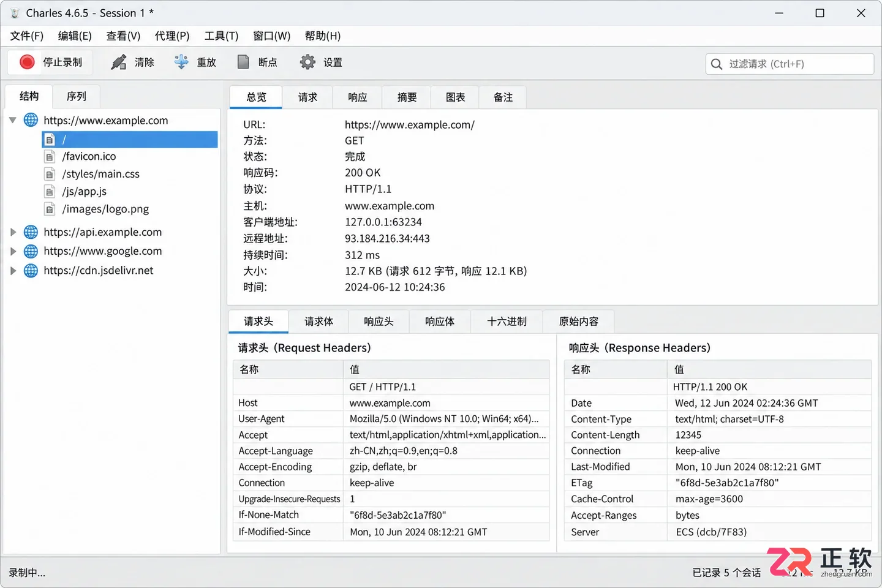The image size is (882, 588).
Task: Click the 停止录制 button label
Action: [62, 62]
